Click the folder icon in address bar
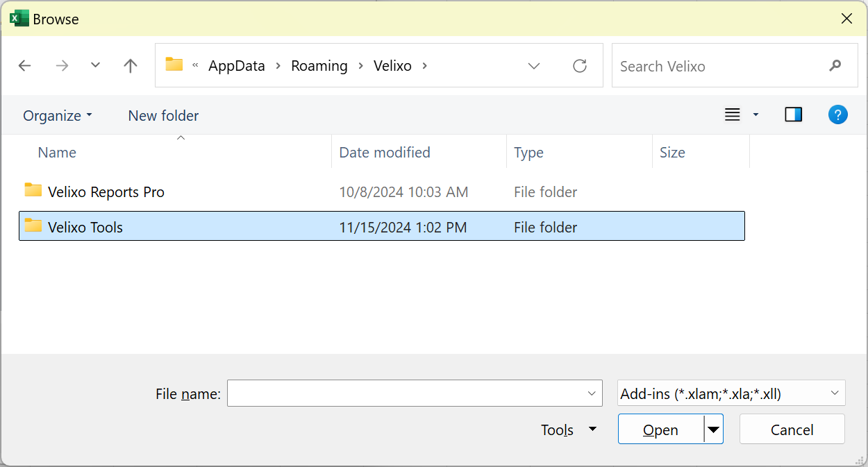Screen dimensions: 868x467 tap(174, 65)
